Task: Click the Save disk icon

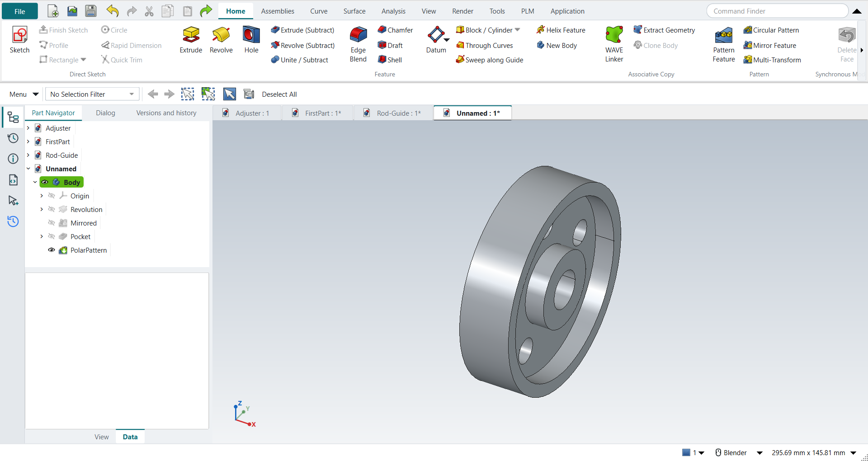Action: tap(91, 11)
